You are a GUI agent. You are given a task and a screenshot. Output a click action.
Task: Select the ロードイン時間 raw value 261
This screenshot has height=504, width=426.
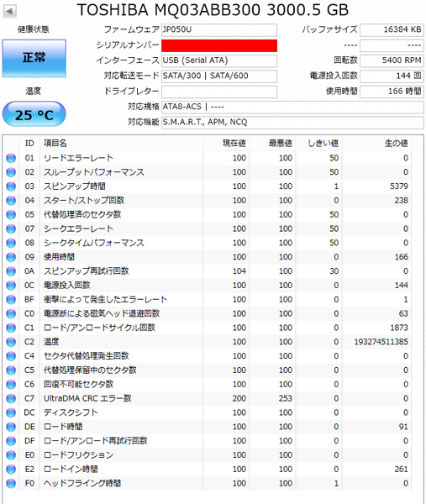pyautogui.click(x=402, y=470)
